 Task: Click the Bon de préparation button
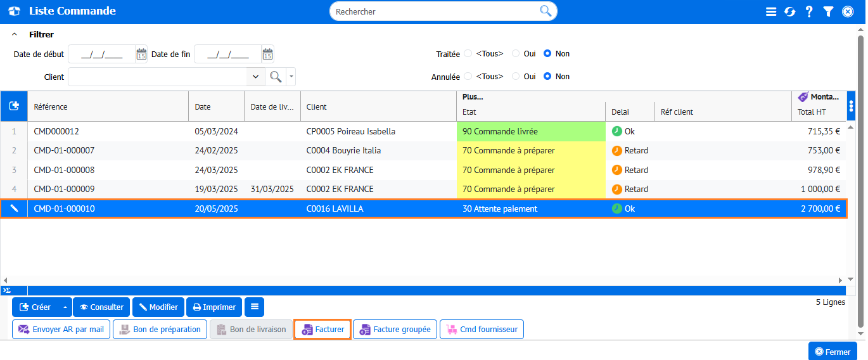[160, 330]
